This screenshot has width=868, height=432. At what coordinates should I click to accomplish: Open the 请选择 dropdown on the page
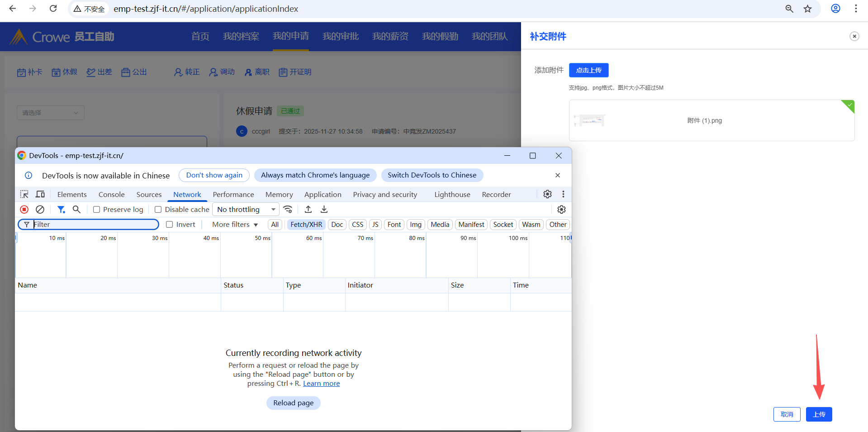tap(51, 113)
